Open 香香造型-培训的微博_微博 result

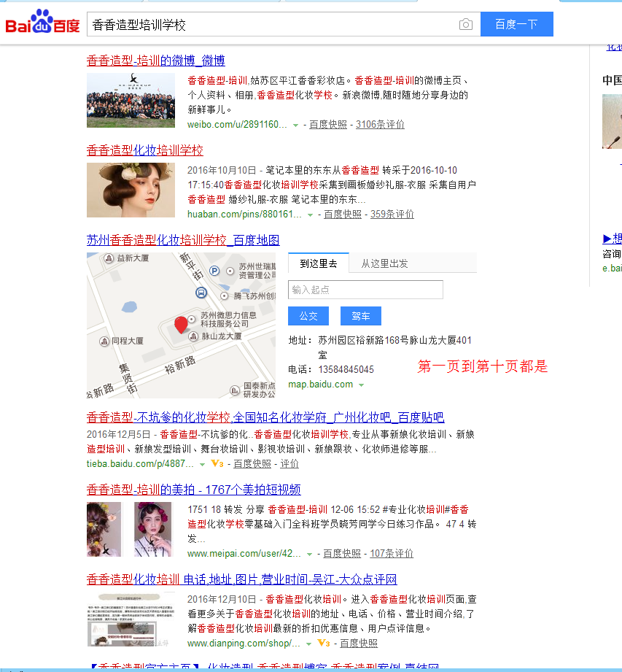pos(155,61)
